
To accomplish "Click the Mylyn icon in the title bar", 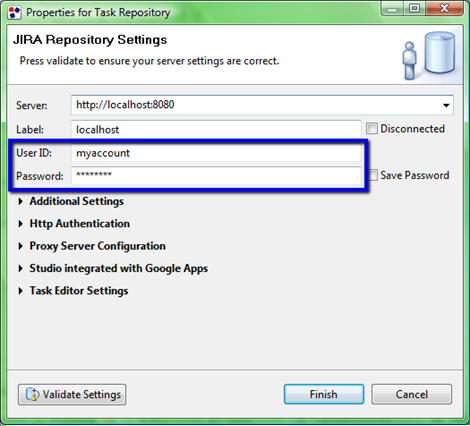I will tap(15, 13).
